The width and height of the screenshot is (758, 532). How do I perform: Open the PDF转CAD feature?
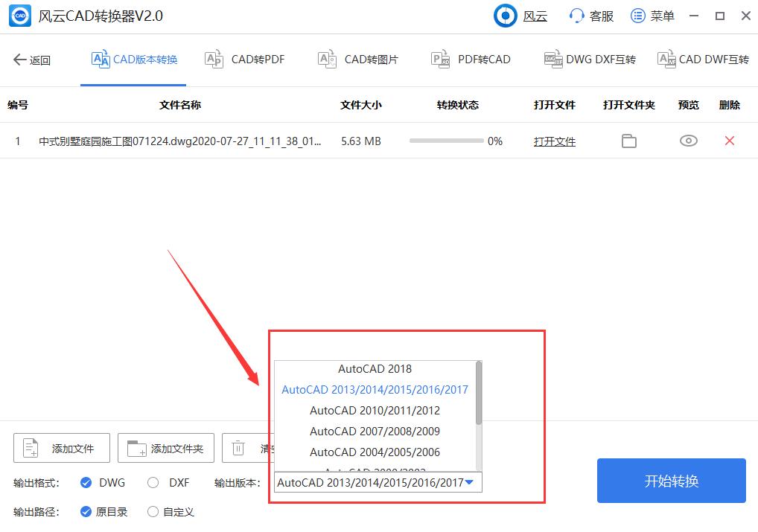point(470,59)
